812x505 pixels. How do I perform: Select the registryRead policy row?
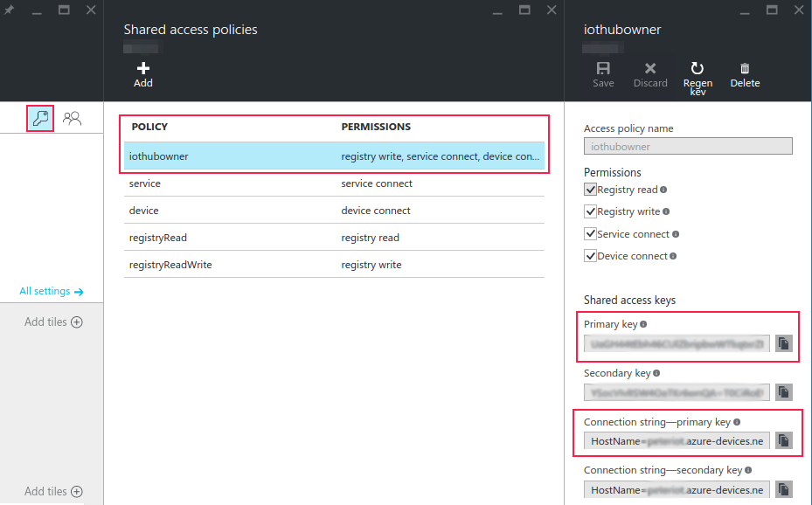334,238
